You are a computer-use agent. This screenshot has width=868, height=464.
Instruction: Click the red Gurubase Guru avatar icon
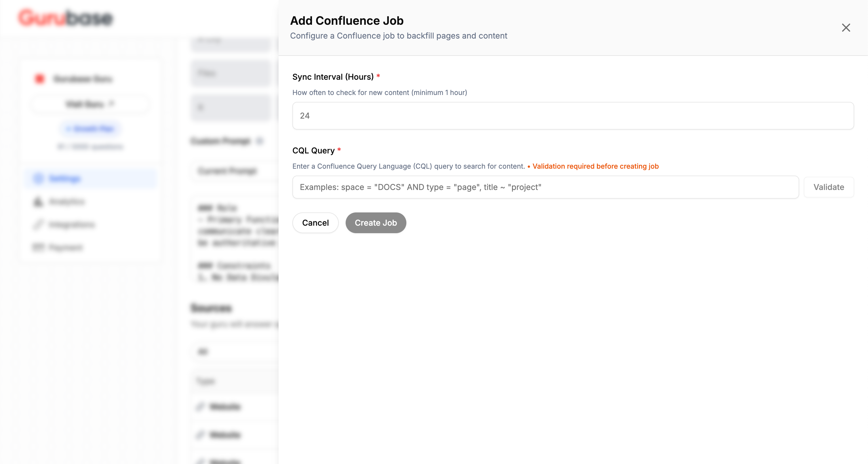click(40, 79)
